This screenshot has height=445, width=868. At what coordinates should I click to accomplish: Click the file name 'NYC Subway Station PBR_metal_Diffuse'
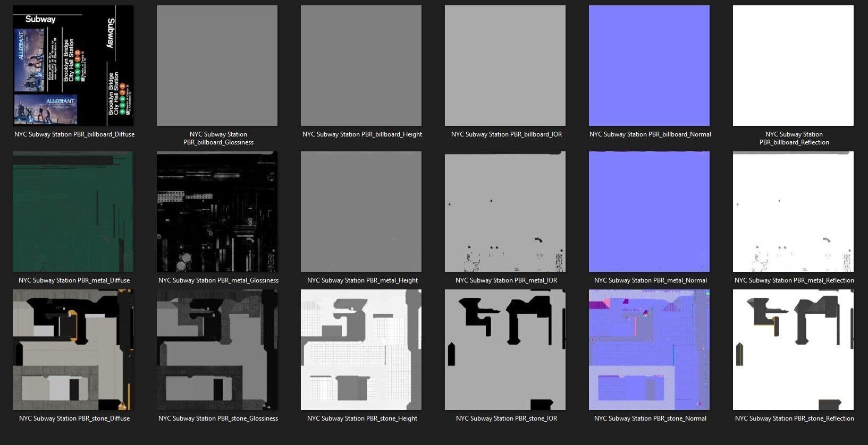pos(74,280)
